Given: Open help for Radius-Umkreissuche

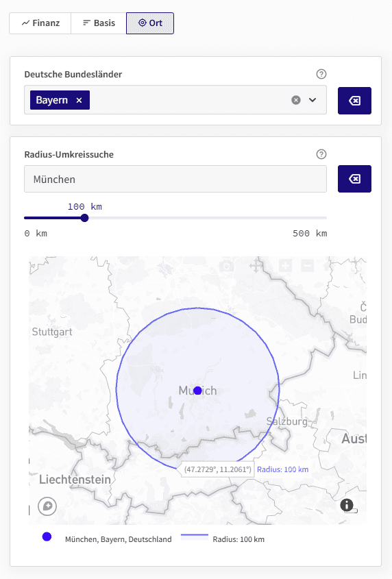Looking at the screenshot, I should [321, 154].
